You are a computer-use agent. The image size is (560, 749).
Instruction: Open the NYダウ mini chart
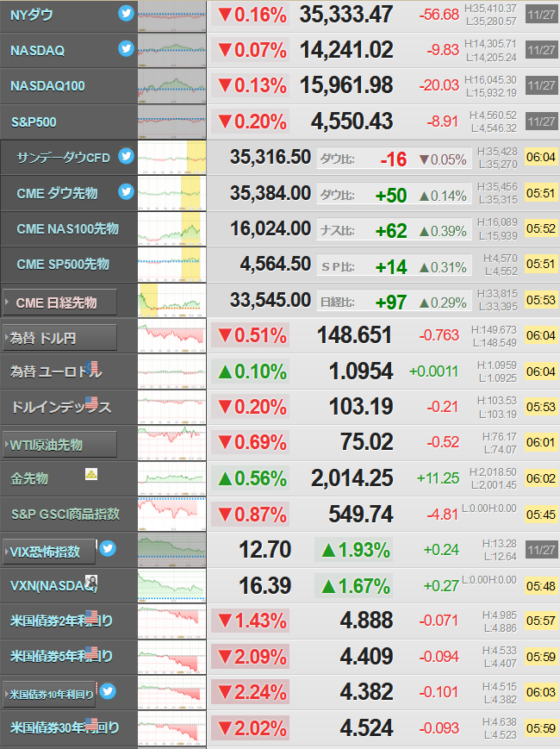171,16
